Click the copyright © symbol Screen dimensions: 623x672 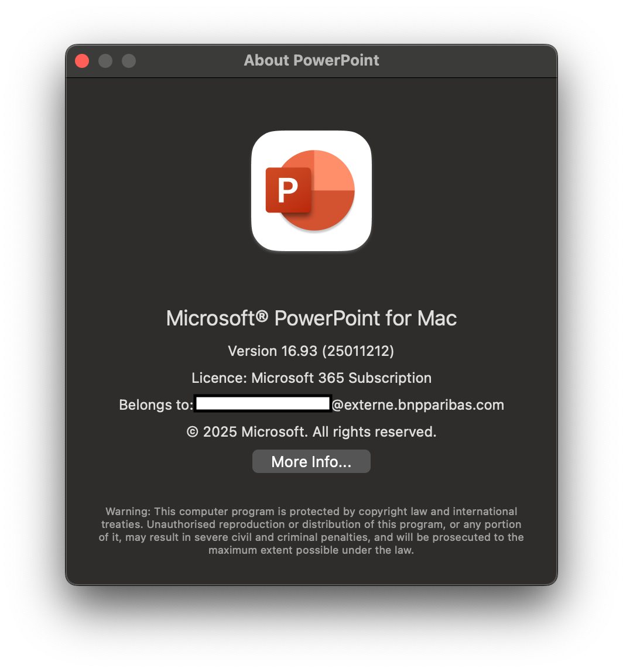point(193,432)
